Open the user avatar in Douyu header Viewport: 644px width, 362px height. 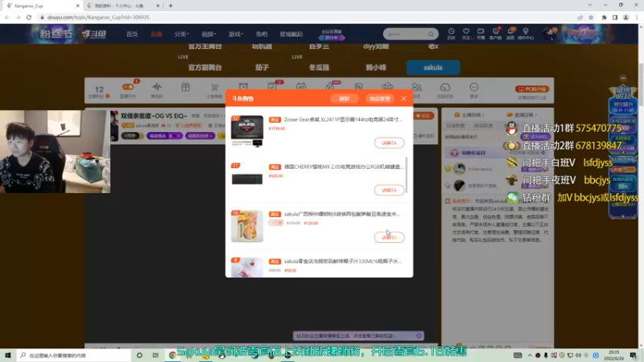click(x=550, y=34)
